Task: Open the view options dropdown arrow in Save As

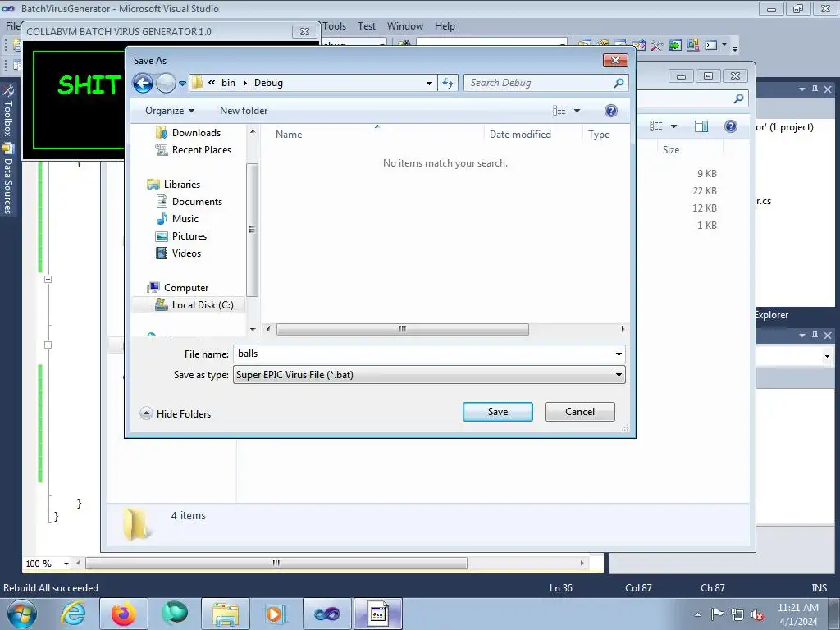Action: pyautogui.click(x=577, y=111)
